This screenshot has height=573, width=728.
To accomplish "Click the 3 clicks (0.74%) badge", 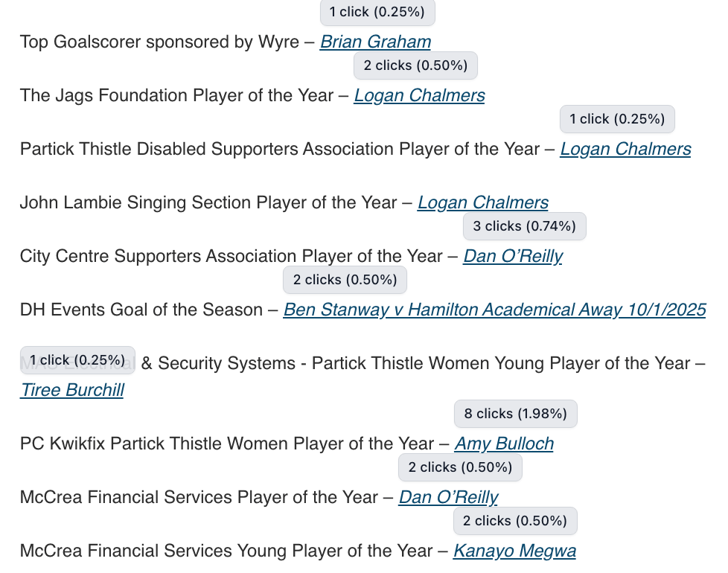I will pos(525,226).
